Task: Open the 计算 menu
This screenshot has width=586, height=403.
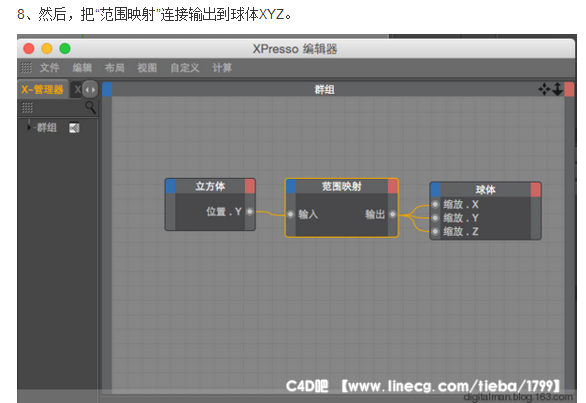Action: [x=222, y=68]
